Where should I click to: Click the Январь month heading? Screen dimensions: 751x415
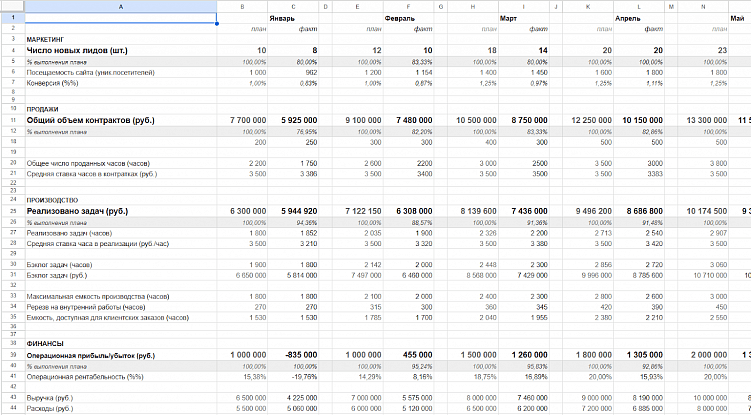[x=282, y=19]
